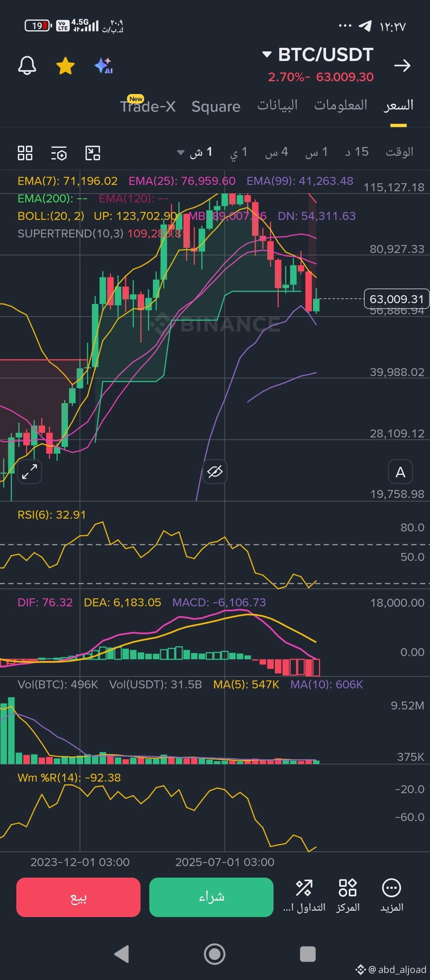Tap current price label 63,009.31
This screenshot has width=430, height=980.
pos(397,299)
